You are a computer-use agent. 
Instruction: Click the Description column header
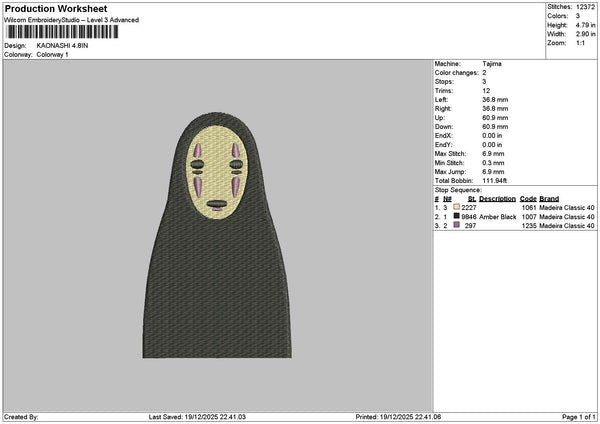(x=497, y=198)
